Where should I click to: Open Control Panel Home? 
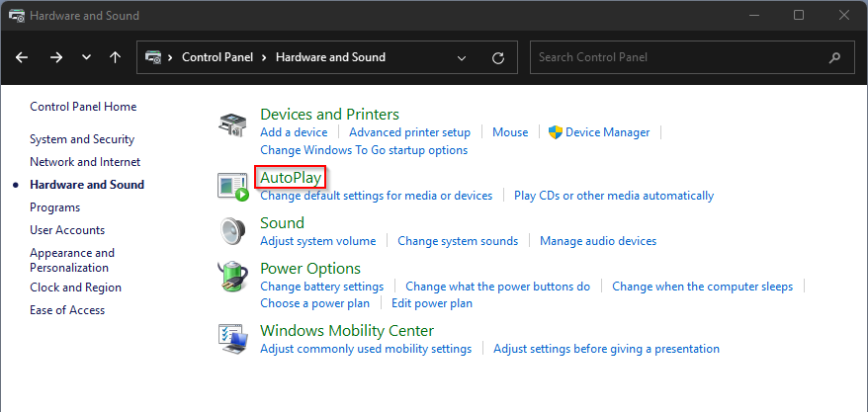click(83, 106)
